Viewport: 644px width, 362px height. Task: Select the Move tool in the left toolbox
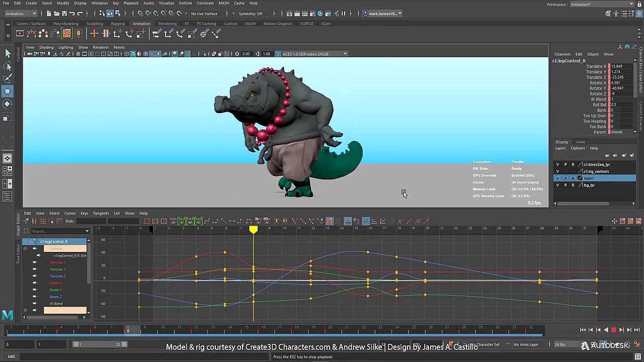point(8,91)
